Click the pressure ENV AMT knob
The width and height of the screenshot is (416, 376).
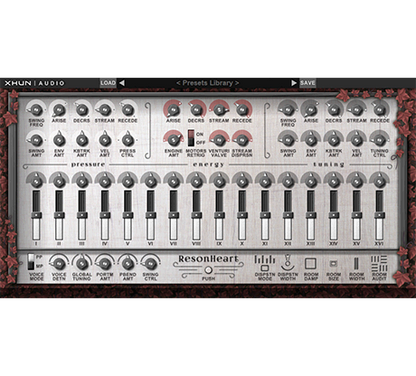click(59, 140)
